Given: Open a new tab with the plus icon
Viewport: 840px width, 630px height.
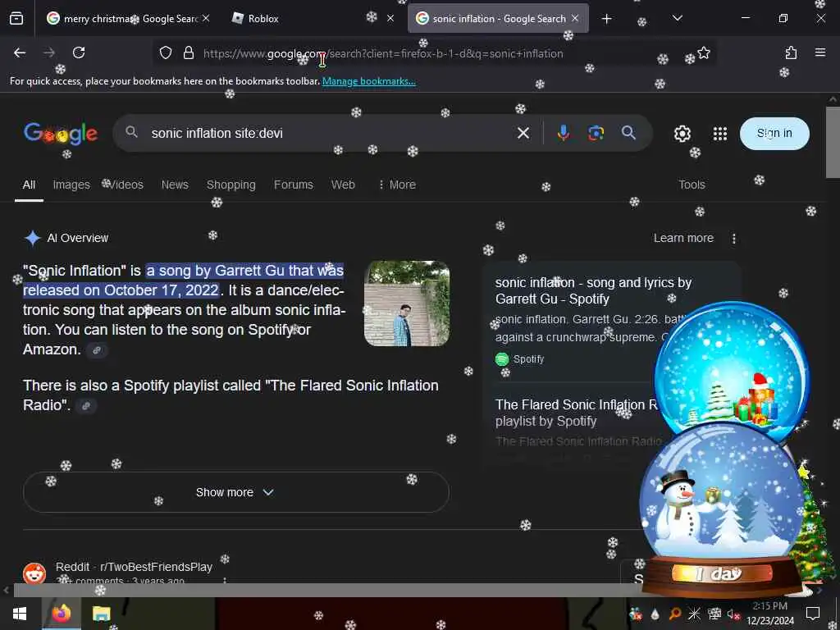Looking at the screenshot, I should pos(606,19).
